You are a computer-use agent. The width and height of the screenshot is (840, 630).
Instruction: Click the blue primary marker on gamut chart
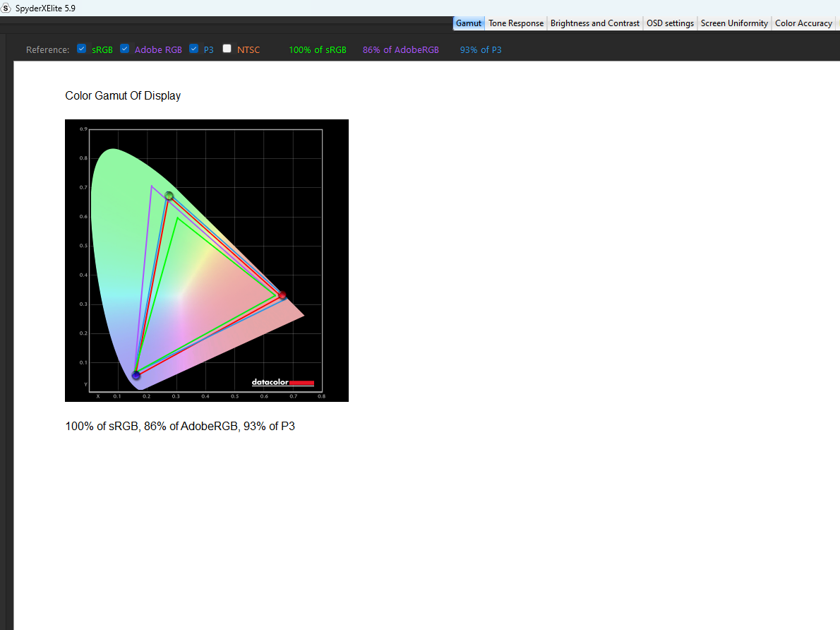pyautogui.click(x=136, y=375)
